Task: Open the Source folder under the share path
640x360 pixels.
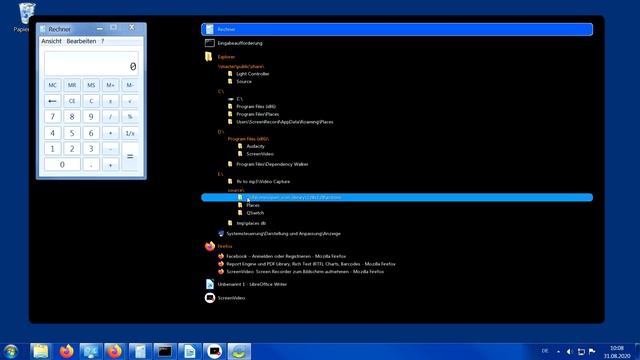Action: 244,82
